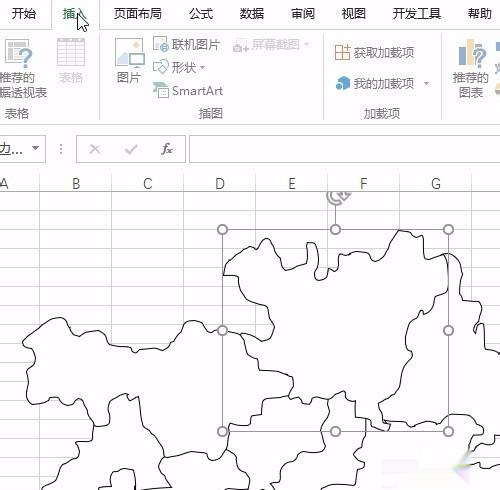This screenshot has height=490, width=500.
Task: Open the 审阅 tab
Action: tap(303, 14)
